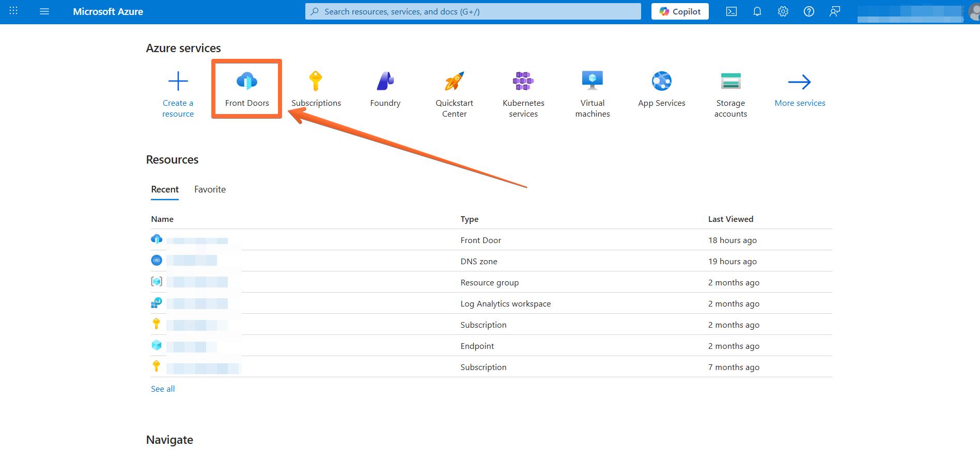Select the 'Front Door' type cell
This screenshot has height=450, width=980.
click(481, 240)
